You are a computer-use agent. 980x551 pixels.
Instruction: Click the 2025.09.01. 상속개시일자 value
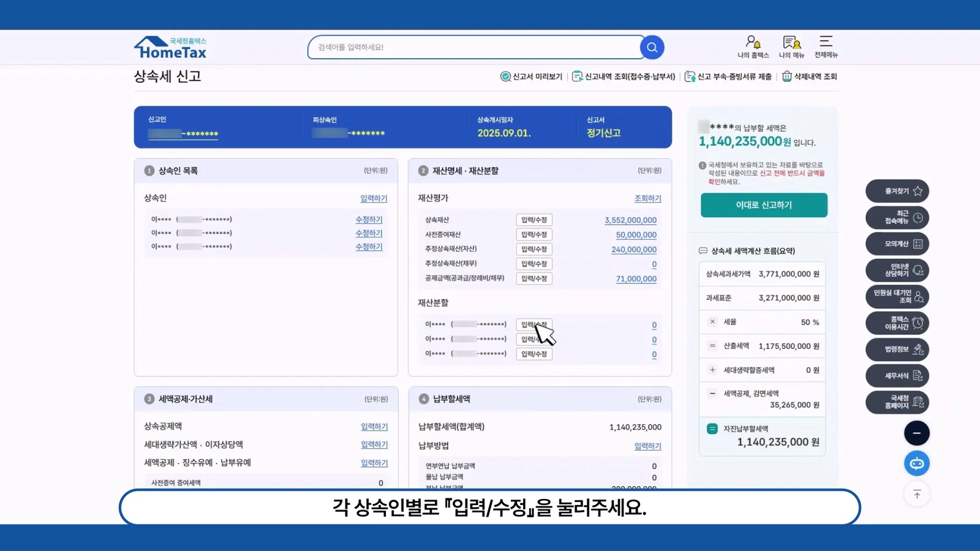pos(504,133)
